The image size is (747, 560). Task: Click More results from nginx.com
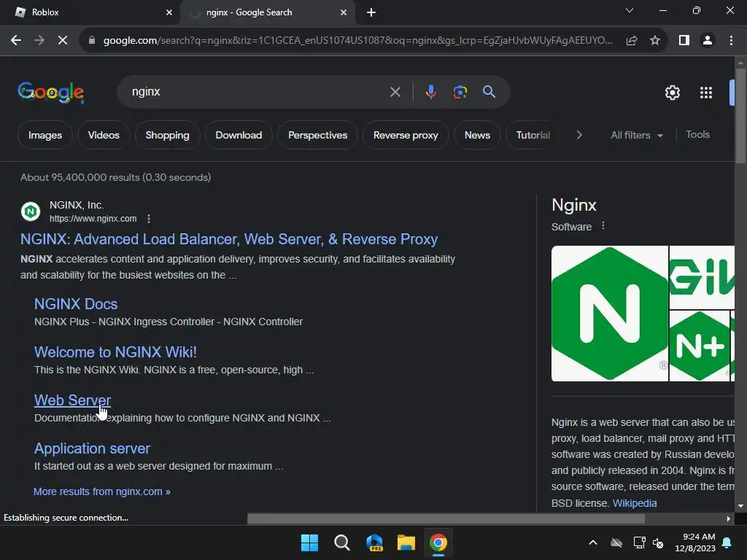tap(102, 491)
